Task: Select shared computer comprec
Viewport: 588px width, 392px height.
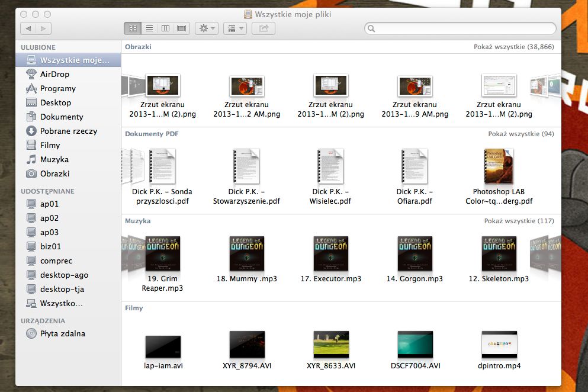Action: tap(68, 261)
